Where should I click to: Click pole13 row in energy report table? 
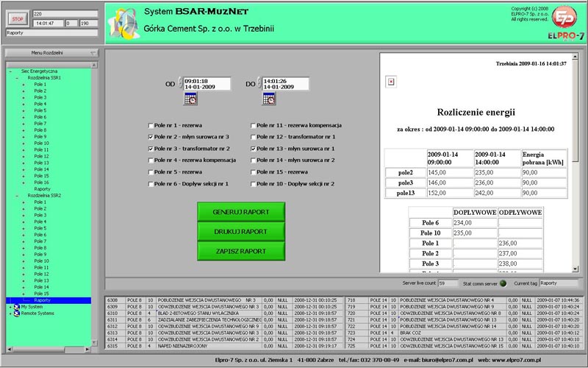(476, 193)
